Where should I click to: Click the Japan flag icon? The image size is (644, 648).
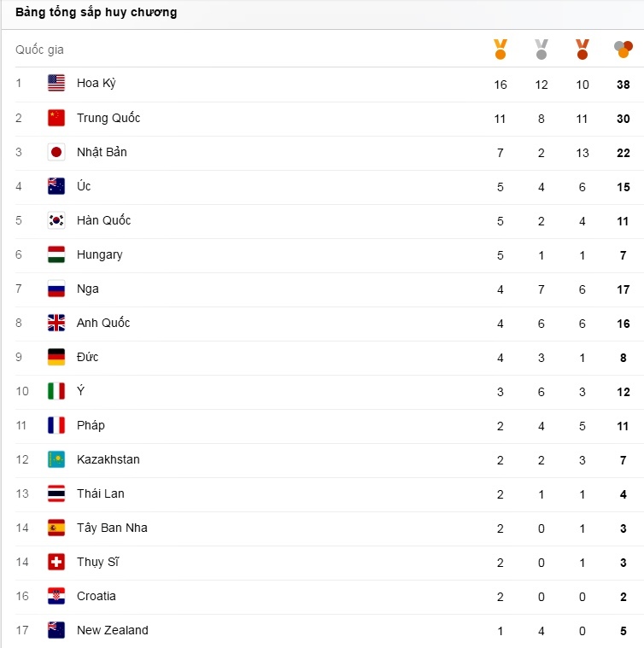coord(56,152)
